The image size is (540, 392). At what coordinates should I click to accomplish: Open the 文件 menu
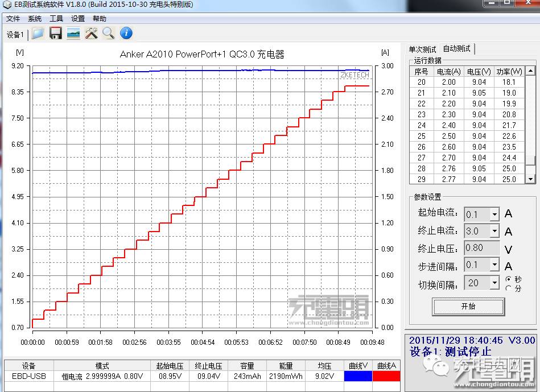pos(13,19)
